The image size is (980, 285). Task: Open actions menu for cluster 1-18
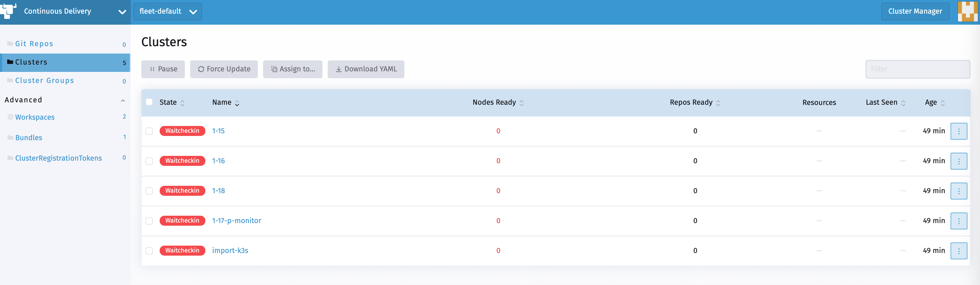(958, 191)
